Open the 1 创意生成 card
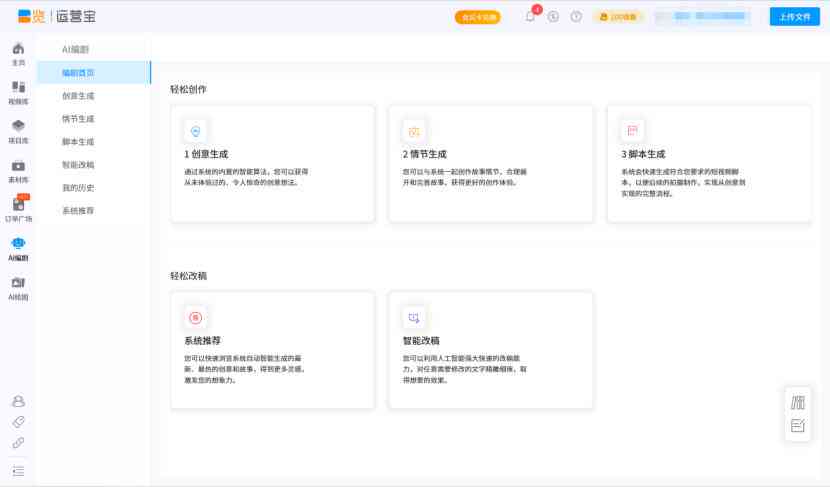 273,164
